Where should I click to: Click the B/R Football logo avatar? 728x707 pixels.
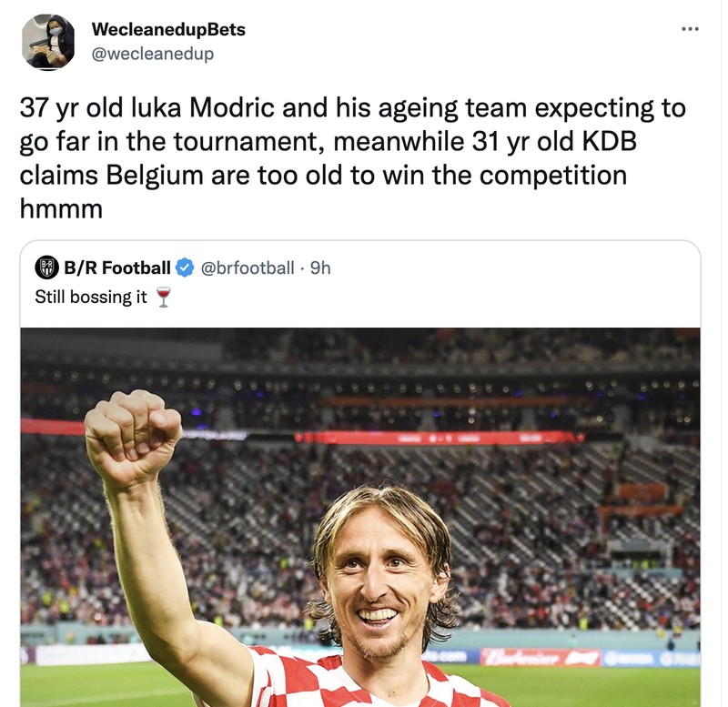pyautogui.click(x=46, y=268)
